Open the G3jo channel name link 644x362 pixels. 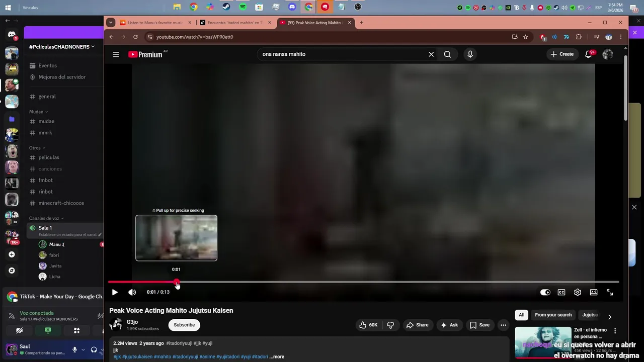point(132,322)
